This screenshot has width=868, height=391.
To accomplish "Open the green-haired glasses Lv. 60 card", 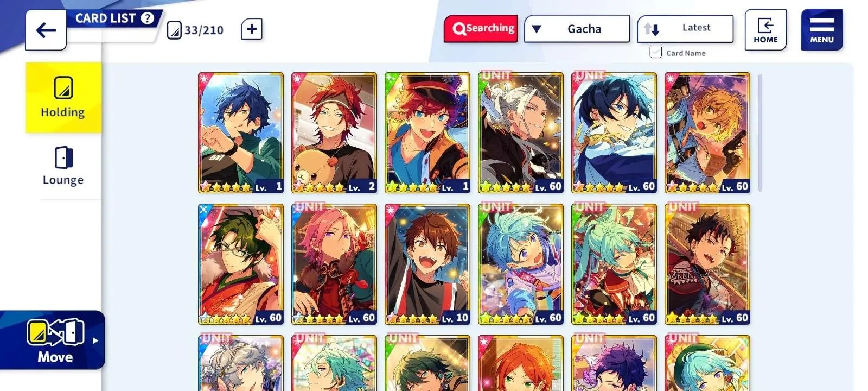I will click(241, 264).
